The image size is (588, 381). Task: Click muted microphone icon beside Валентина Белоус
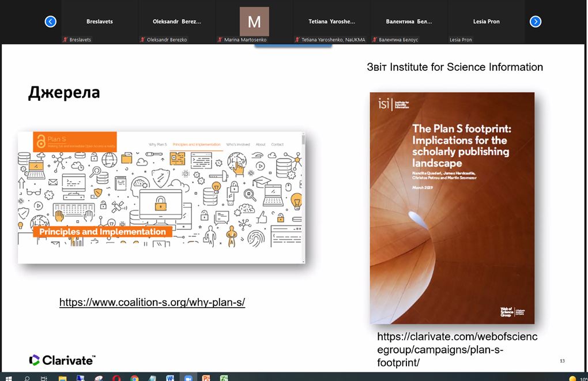[375, 39]
